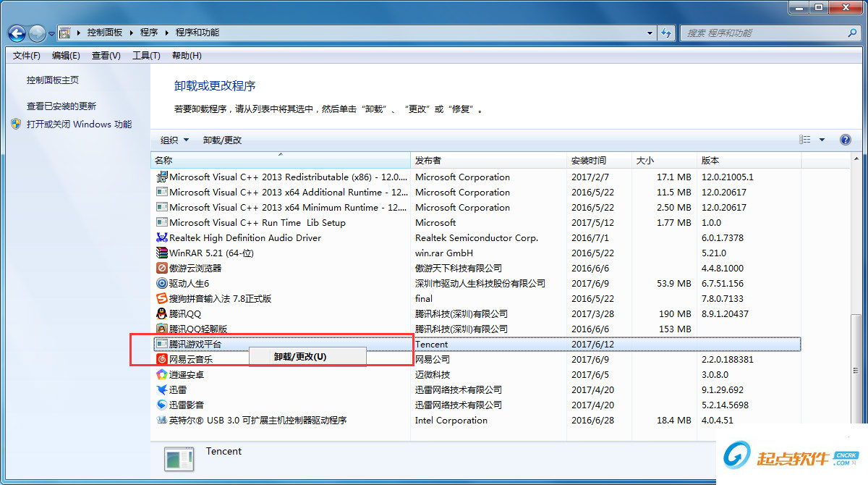Viewport: 868px width, 485px height.
Task: Click the 搜狗拼音输入法 icon
Action: (x=161, y=298)
